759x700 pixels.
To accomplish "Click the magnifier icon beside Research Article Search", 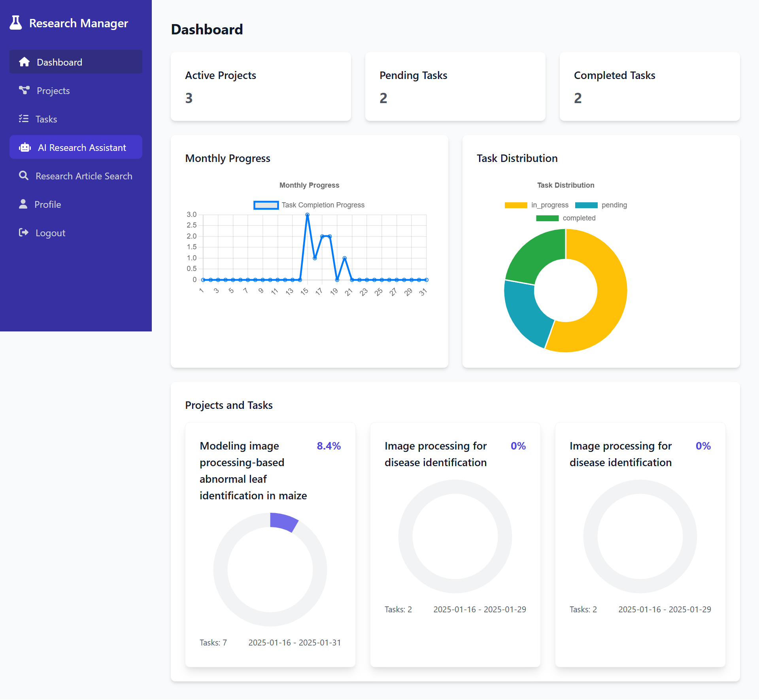I will click(x=24, y=175).
